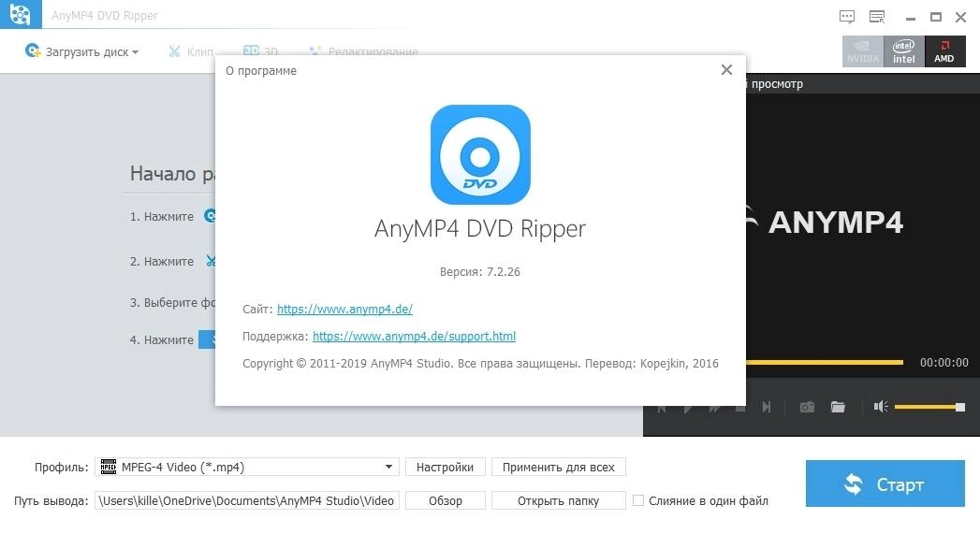The image size is (980, 534).
Task: Click the Copyright AnyMP4 Studio line
Action: [x=480, y=364]
